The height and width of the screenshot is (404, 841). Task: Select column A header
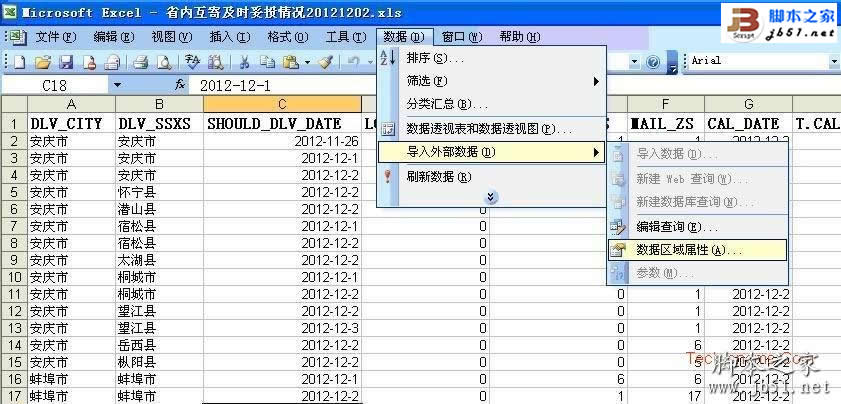pos(71,104)
